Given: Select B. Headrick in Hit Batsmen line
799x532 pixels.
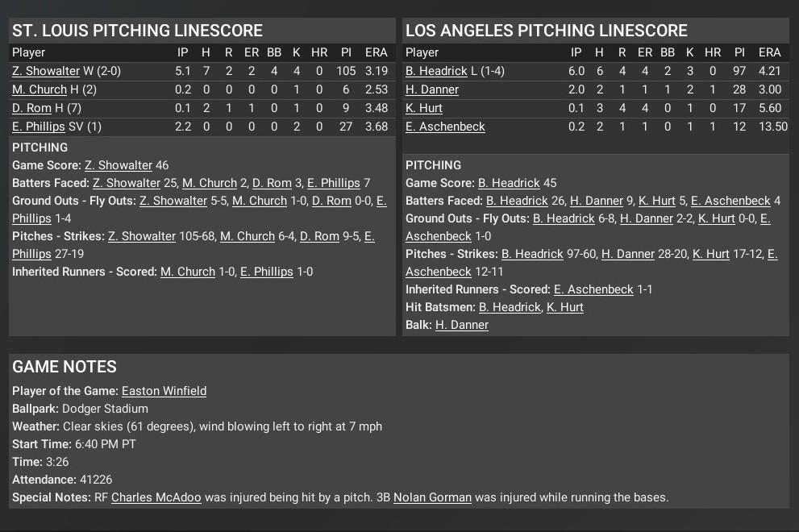Looking at the screenshot, I should [510, 307].
